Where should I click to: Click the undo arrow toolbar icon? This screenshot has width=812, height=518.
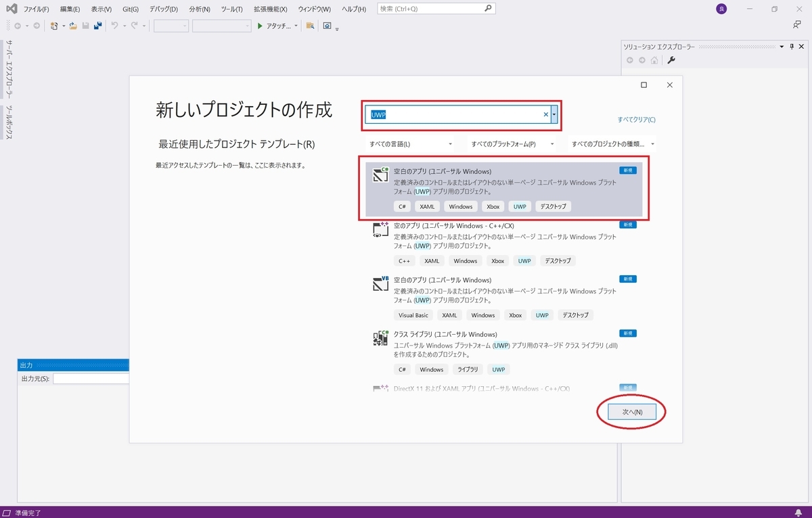coord(114,26)
